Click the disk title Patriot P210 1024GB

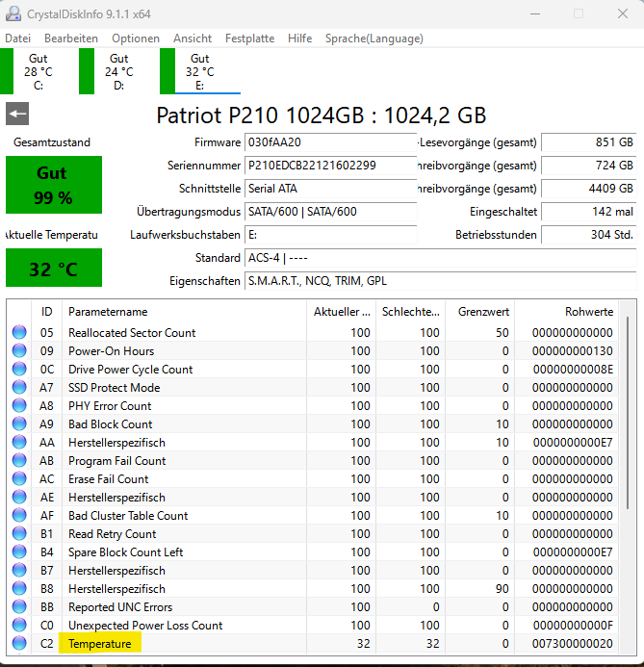tap(322, 115)
